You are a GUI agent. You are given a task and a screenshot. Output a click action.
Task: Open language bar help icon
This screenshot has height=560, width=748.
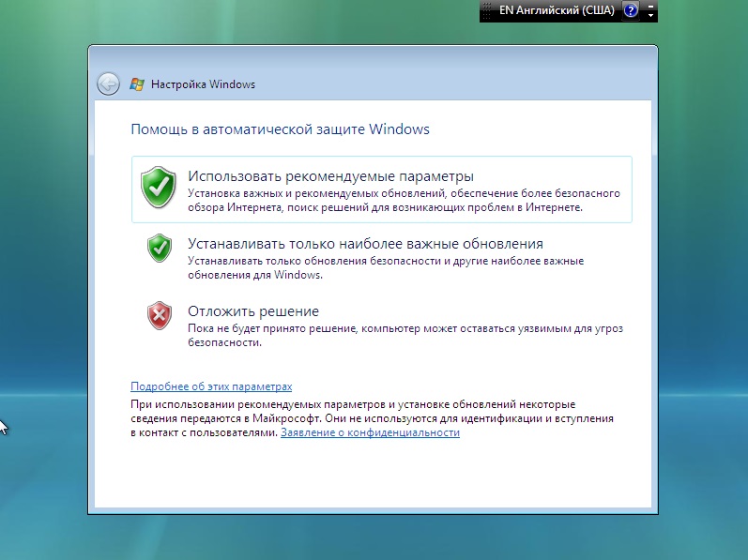coord(631,10)
